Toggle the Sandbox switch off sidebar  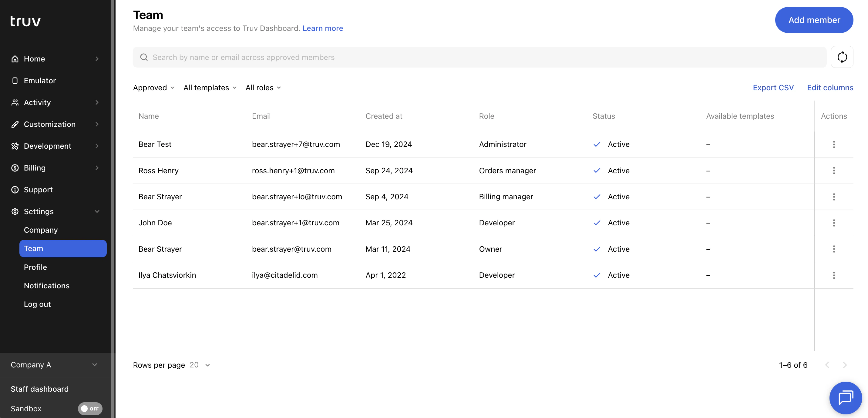[x=90, y=409]
